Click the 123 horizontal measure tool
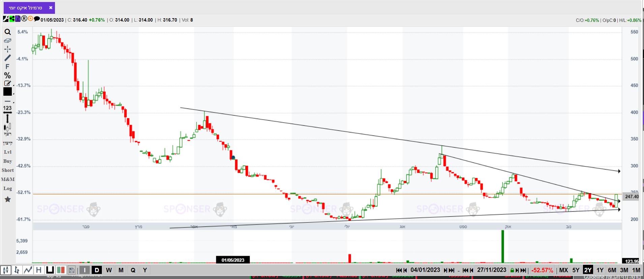The height and width of the screenshot is (279, 644). 7,109
